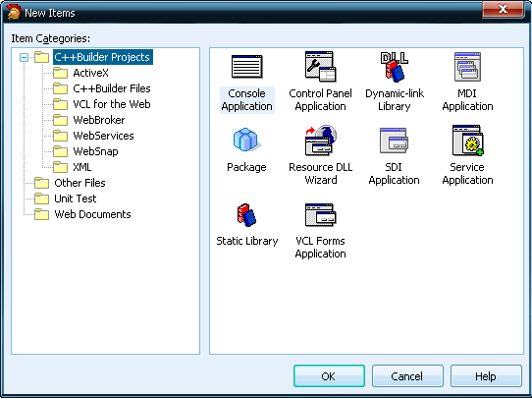
Task: Open Help for New Items
Action: 486,376
